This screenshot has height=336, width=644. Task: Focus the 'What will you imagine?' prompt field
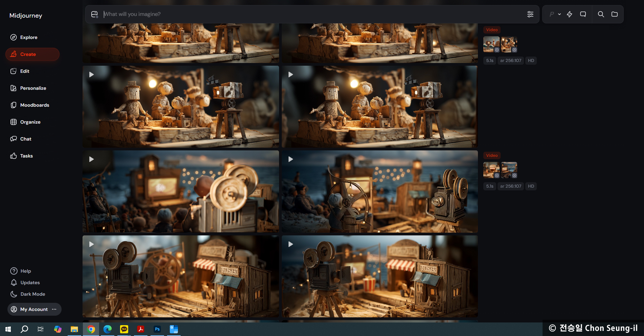[x=313, y=14]
